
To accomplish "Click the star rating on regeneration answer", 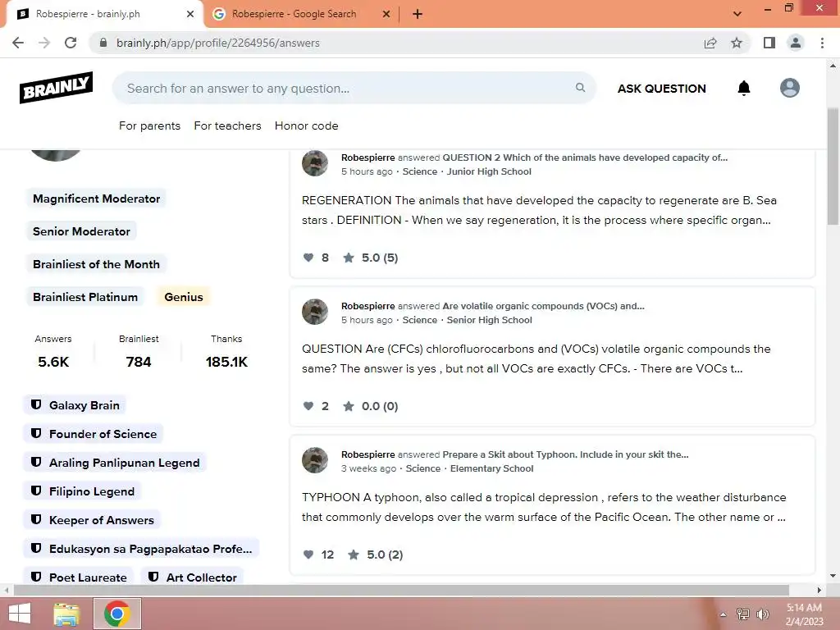I will [349, 258].
